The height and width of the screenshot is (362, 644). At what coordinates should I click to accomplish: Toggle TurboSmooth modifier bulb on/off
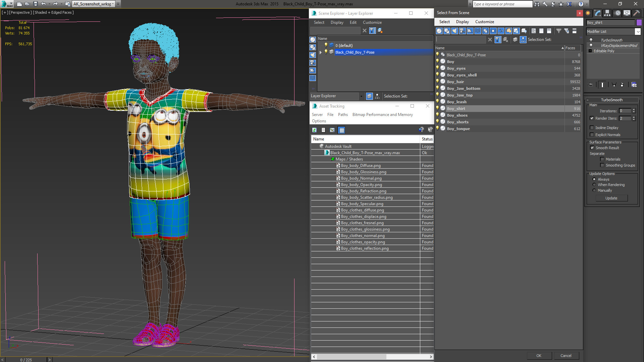click(x=591, y=40)
